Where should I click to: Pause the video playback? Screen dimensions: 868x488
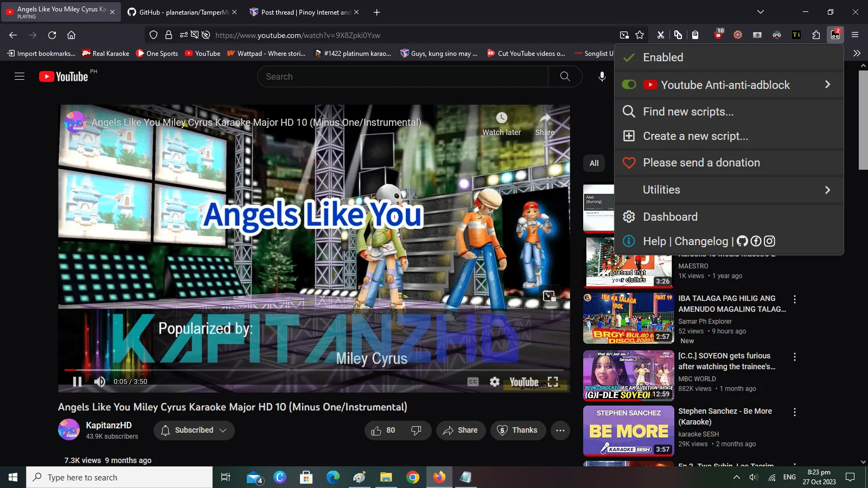77,382
